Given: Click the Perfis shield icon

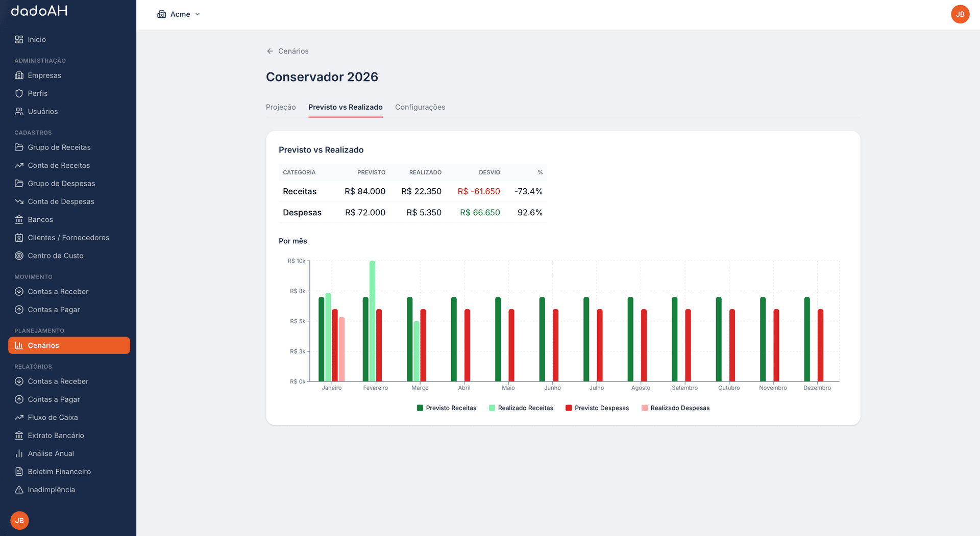Looking at the screenshot, I should pyautogui.click(x=19, y=93).
